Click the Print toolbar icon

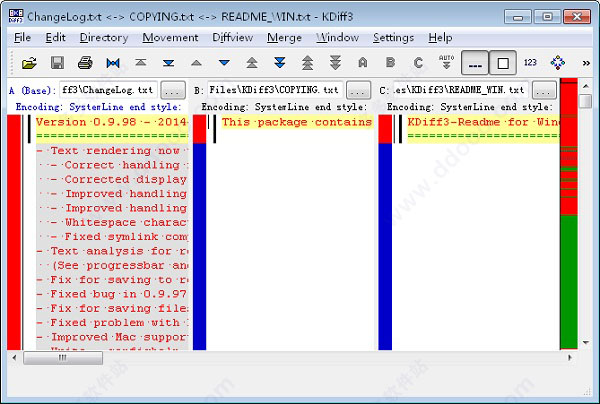coord(85,63)
